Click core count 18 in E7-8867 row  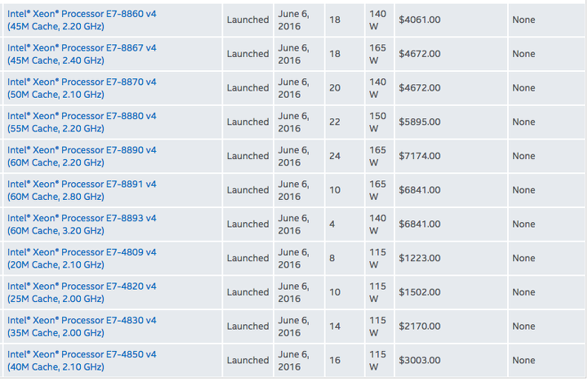335,54
